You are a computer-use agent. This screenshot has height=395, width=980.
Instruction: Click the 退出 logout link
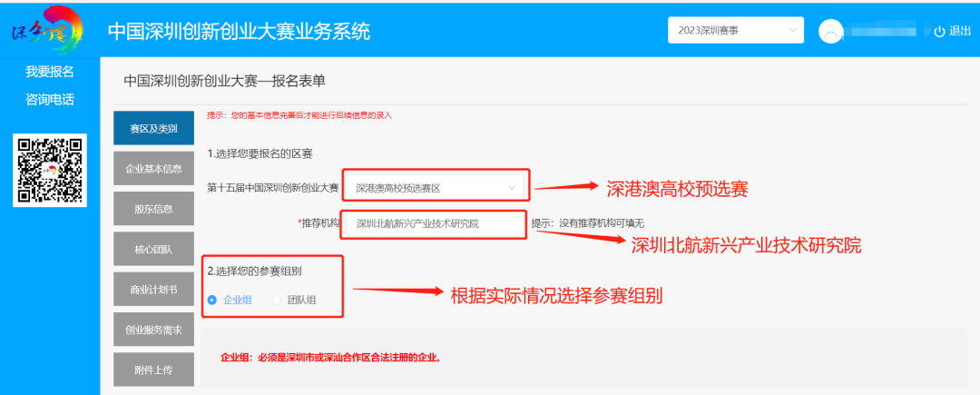tap(959, 31)
